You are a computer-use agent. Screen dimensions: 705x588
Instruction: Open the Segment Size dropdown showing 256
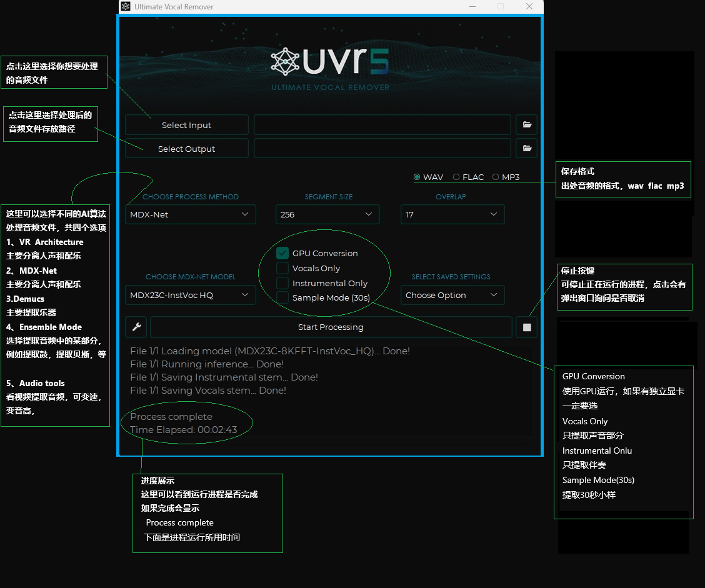point(327,214)
